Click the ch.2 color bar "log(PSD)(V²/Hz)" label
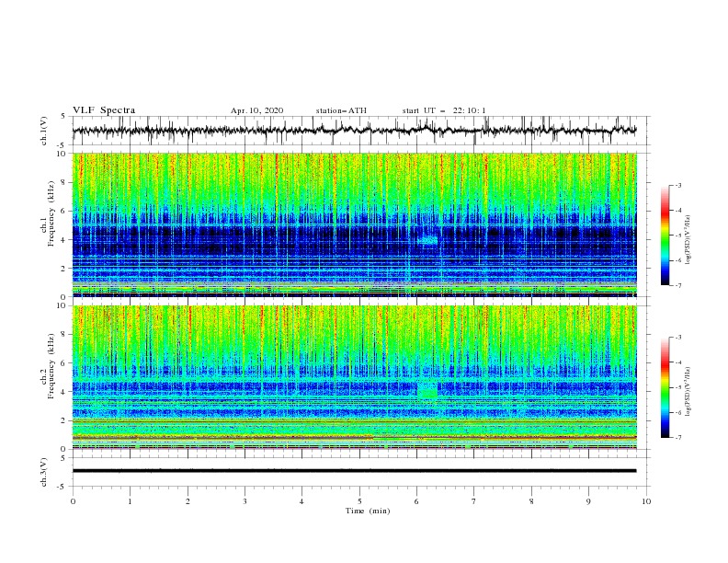The image size is (728, 563). pyautogui.click(x=688, y=392)
